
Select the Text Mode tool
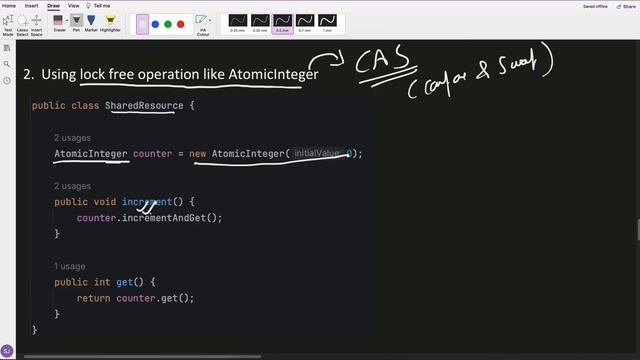coord(8,25)
